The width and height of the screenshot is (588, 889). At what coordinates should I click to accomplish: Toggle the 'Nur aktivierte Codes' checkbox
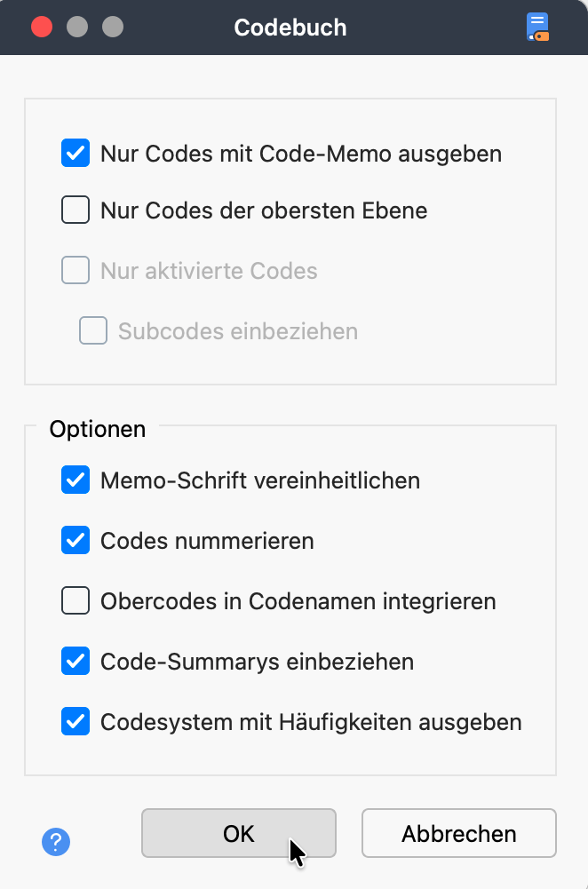(75, 270)
